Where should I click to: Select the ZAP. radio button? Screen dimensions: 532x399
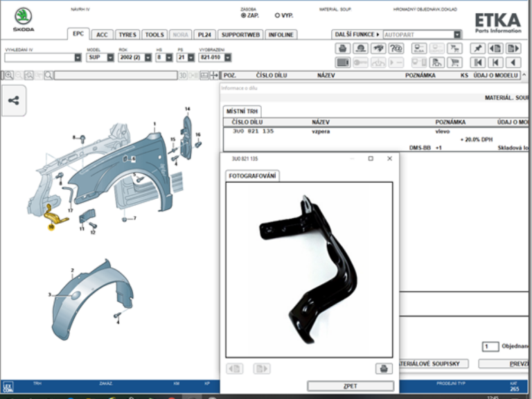click(x=243, y=15)
